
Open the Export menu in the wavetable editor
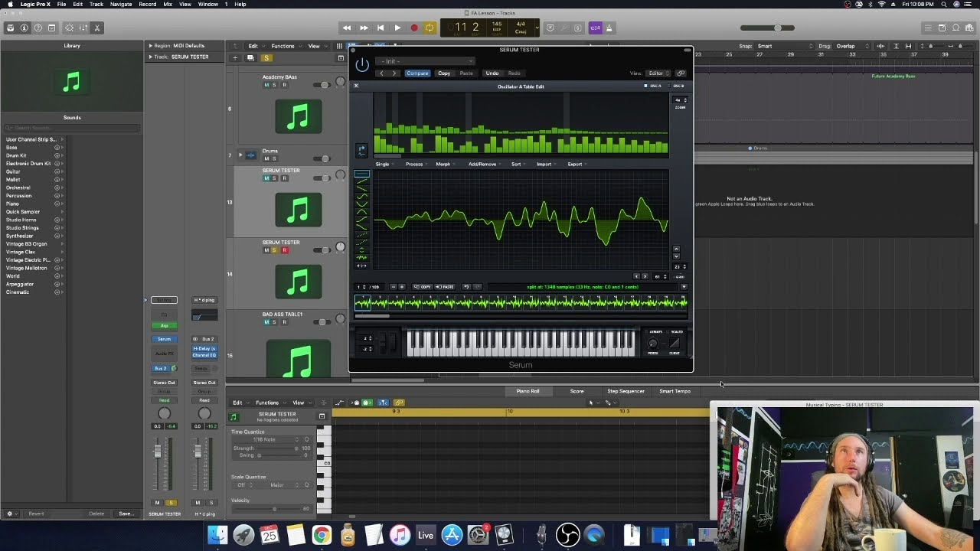pyautogui.click(x=576, y=164)
